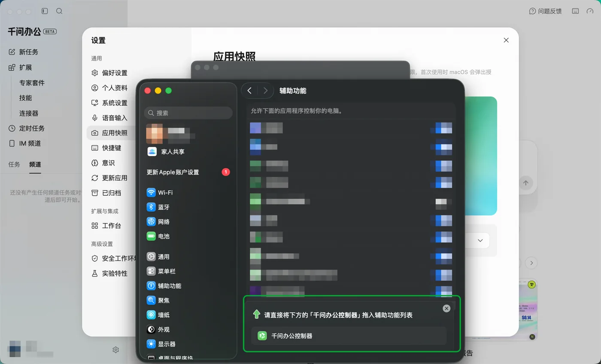This screenshot has width=601, height=364.
Task: Open 系统设置 in the 设置 dialog
Action: point(110,103)
